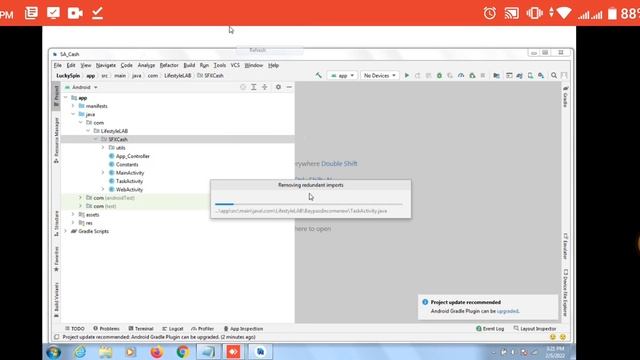Screen dimensions: 640x360
Task: Expand the utils package arrow
Action: pyautogui.click(x=103, y=147)
